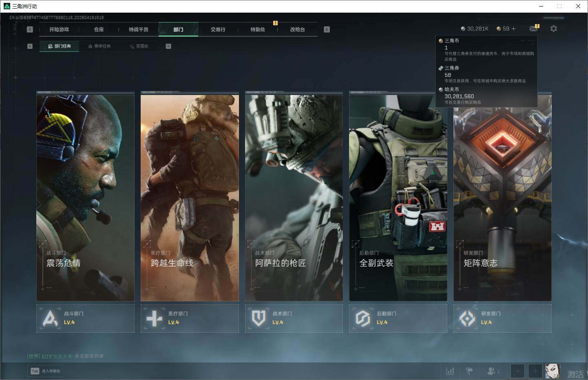The height and width of the screenshot is (380, 588).
Task: Add teammate in first empty squad slot
Action: (517, 371)
